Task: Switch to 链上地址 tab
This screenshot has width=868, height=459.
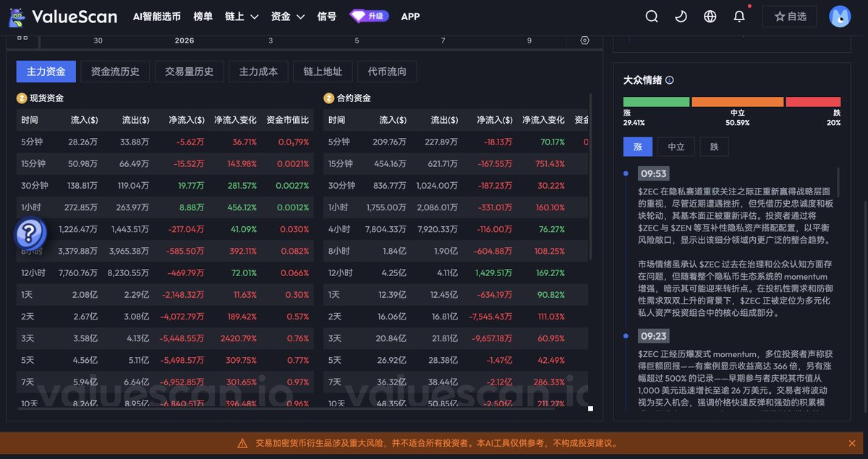Action: (x=323, y=72)
